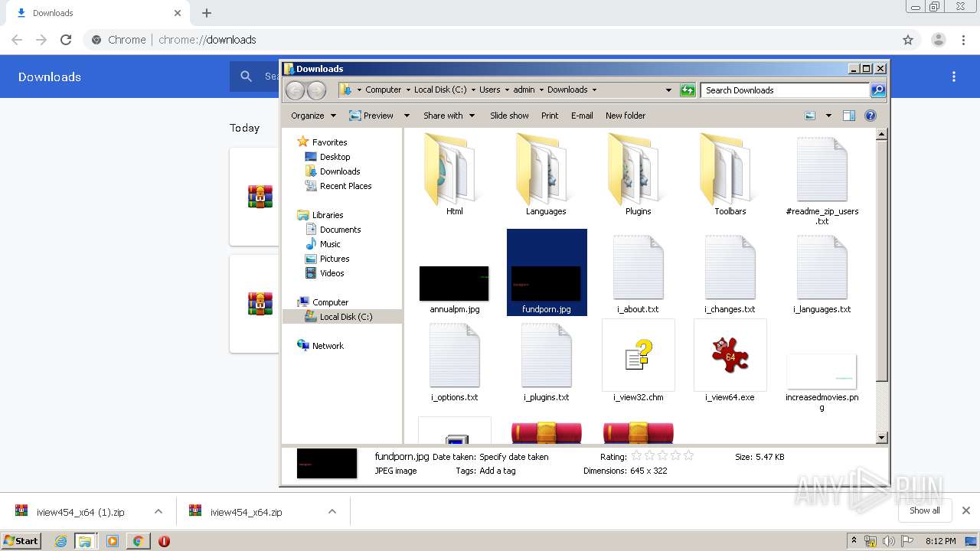Click the Print toolbar button
Viewport: 980px width, 551px height.
550,116
